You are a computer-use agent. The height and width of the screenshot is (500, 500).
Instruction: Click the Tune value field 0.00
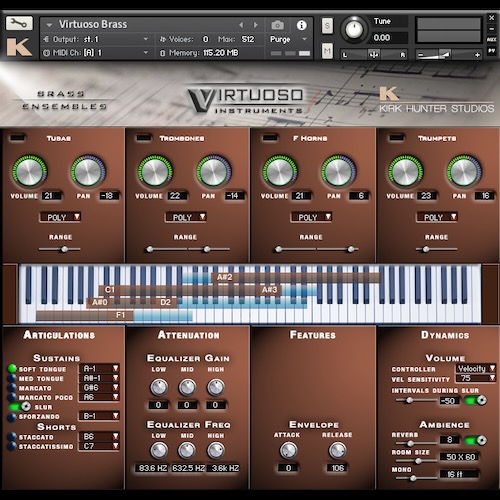click(389, 38)
